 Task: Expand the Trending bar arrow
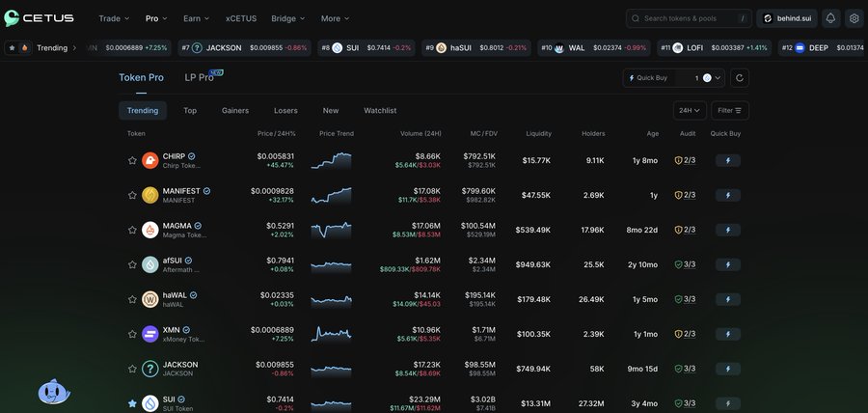click(x=74, y=48)
